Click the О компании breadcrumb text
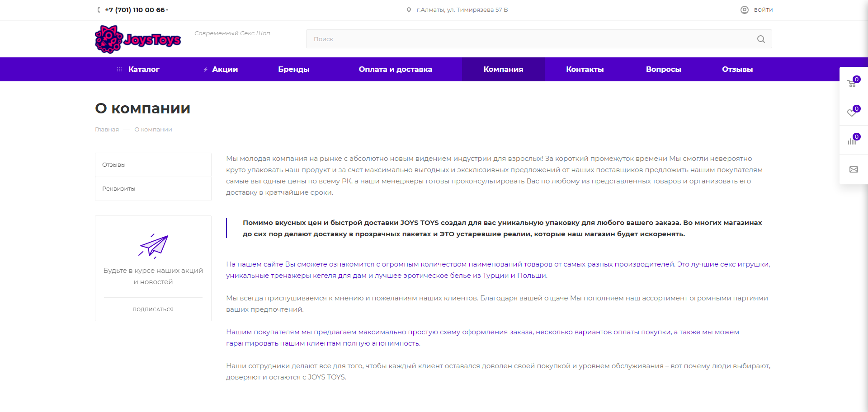 click(153, 130)
